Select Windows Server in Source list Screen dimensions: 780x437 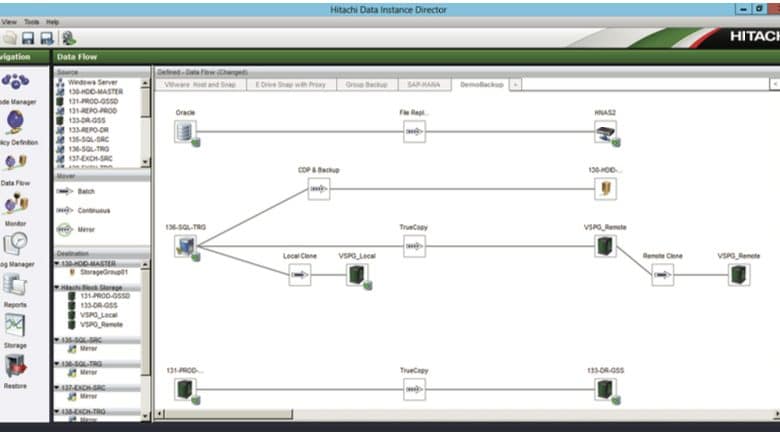pos(92,82)
